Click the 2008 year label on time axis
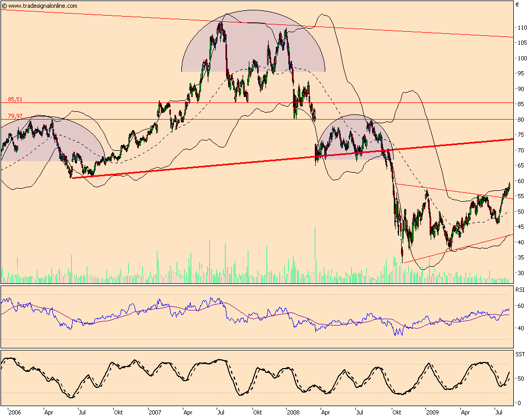The image size is (532, 416). click(293, 412)
